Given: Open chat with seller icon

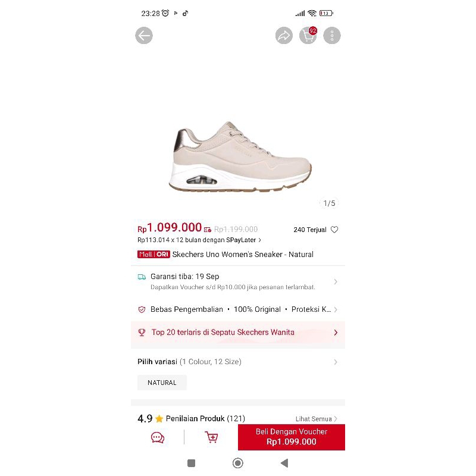Looking at the screenshot, I should pos(158,437).
